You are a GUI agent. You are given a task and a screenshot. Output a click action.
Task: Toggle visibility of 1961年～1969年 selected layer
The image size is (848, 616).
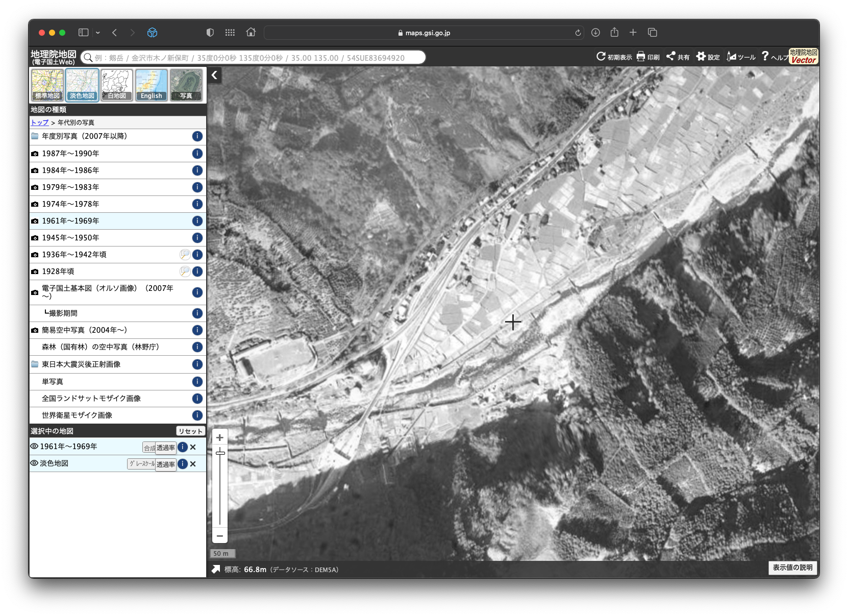pos(34,447)
